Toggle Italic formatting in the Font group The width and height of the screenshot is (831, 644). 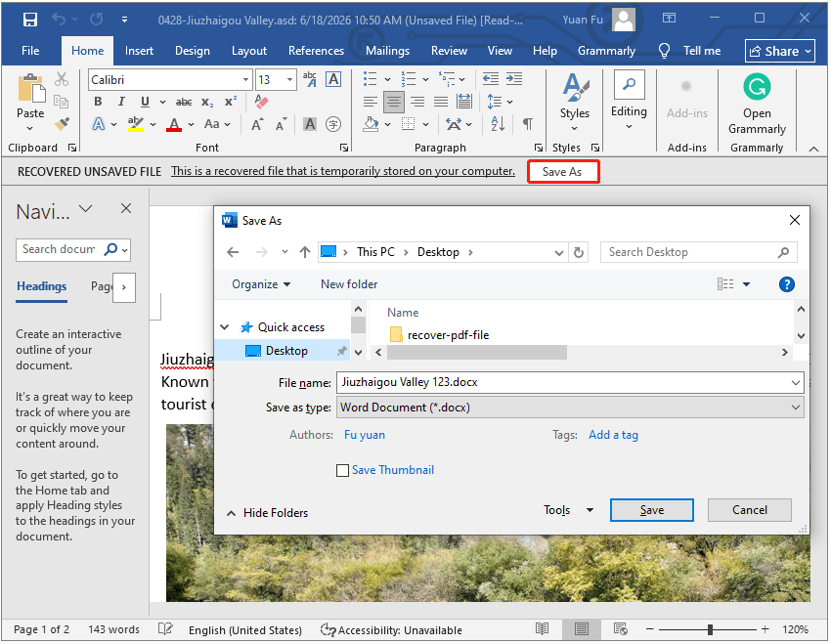(121, 102)
